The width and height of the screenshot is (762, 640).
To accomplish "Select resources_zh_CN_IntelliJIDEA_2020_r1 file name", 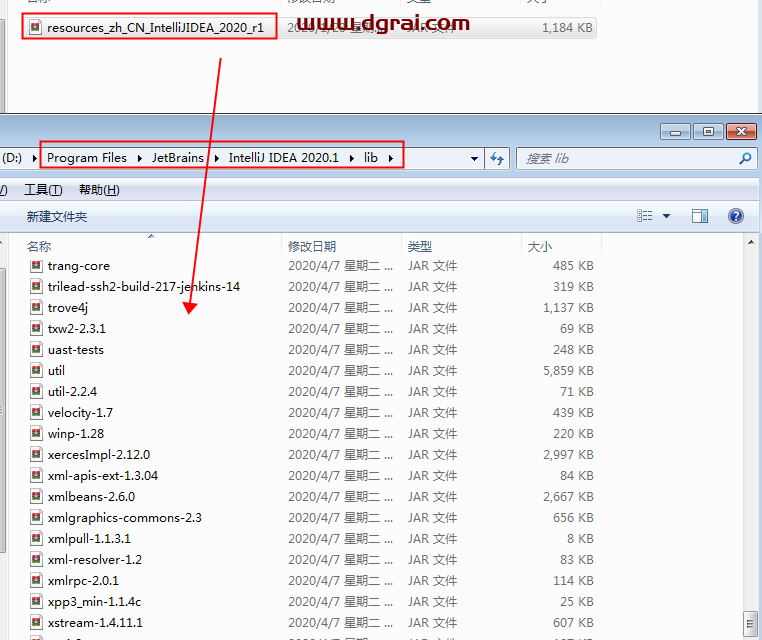I will pos(156,28).
